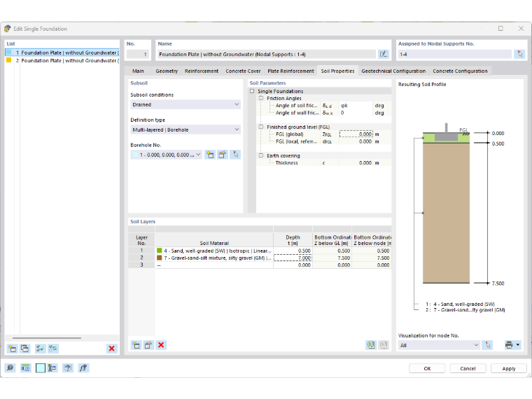Select the Soil Properties tab
The image size is (532, 399).
(x=337, y=71)
